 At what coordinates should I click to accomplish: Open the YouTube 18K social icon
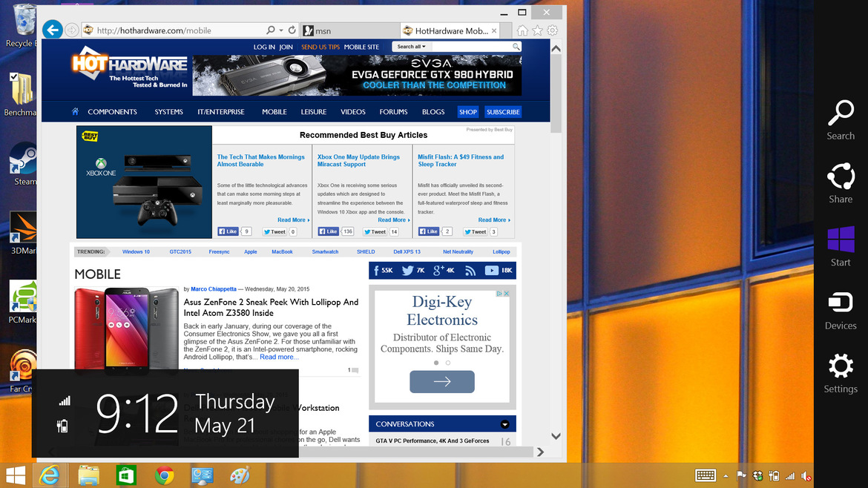click(499, 271)
